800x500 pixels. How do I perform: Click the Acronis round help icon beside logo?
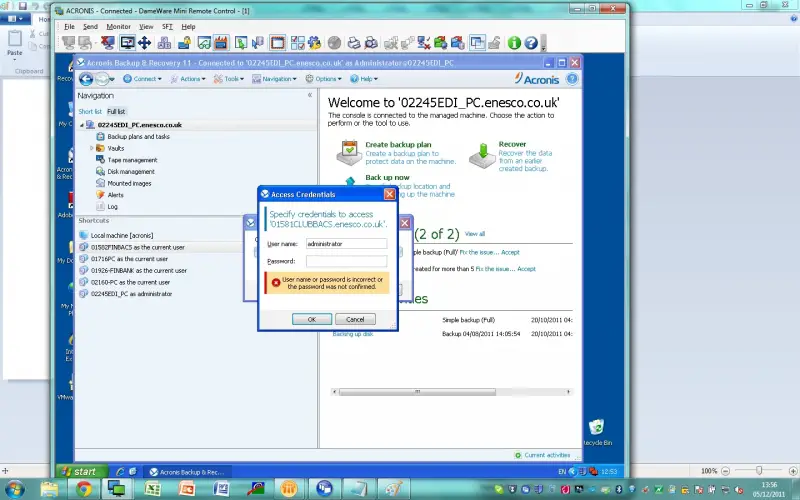[572, 79]
